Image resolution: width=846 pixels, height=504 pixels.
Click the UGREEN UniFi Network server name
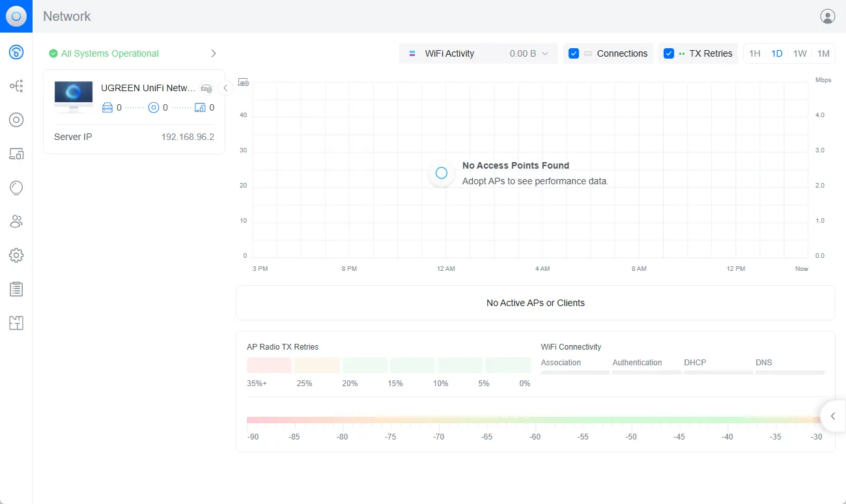coord(148,88)
